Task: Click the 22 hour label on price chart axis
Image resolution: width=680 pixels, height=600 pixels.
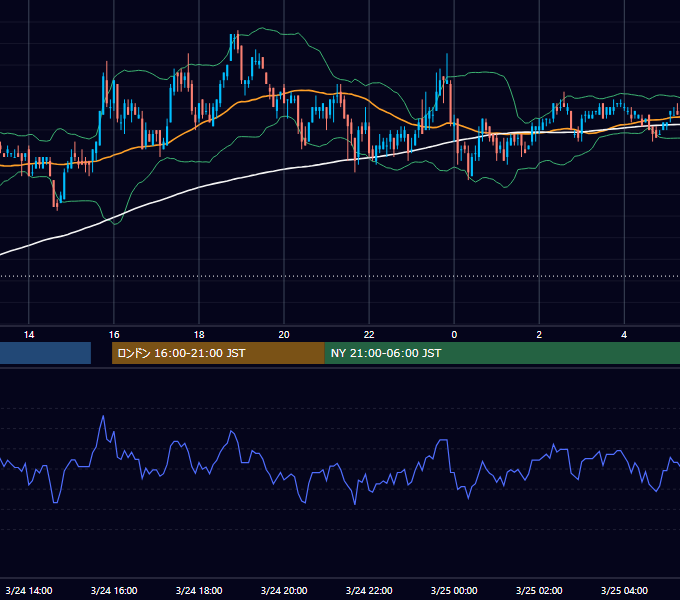Action: tap(369, 335)
